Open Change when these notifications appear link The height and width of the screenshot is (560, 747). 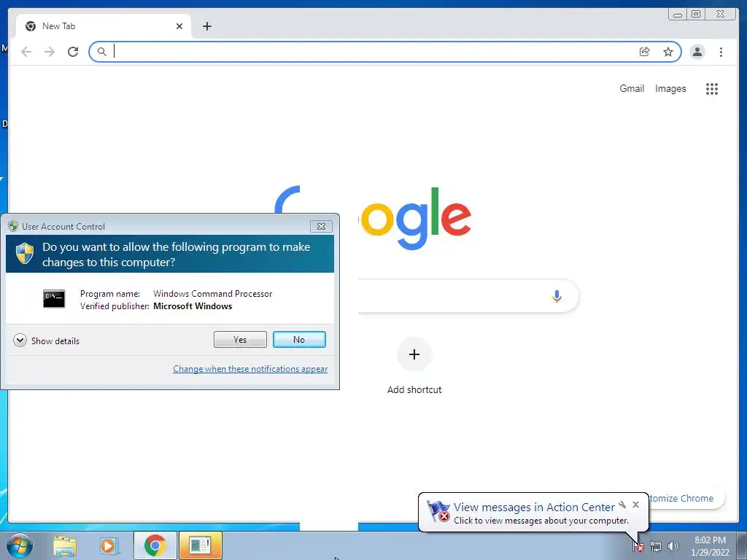250,369
